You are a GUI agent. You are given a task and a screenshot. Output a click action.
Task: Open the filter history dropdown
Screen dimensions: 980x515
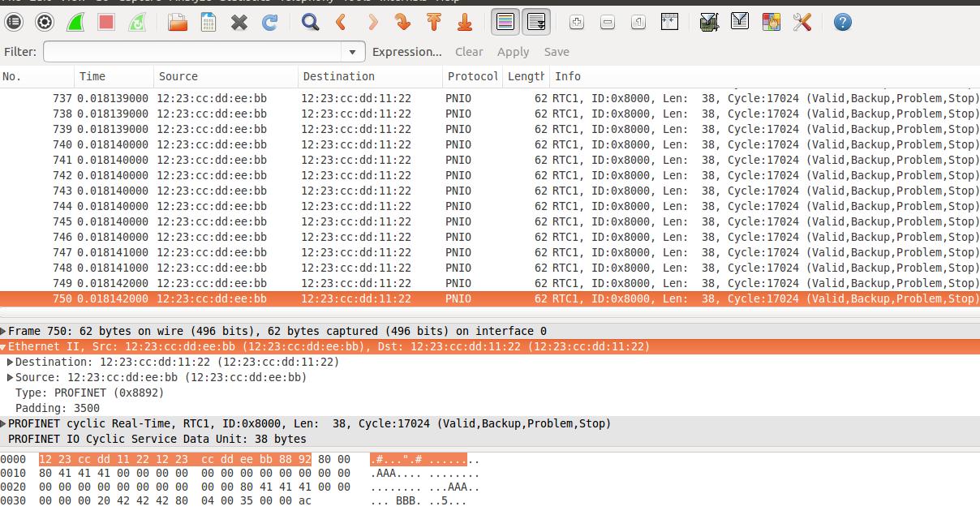coord(352,52)
